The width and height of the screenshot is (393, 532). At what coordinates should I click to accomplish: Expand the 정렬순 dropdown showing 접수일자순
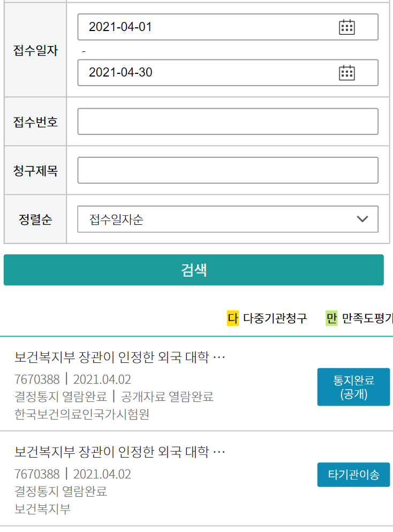[x=228, y=219]
